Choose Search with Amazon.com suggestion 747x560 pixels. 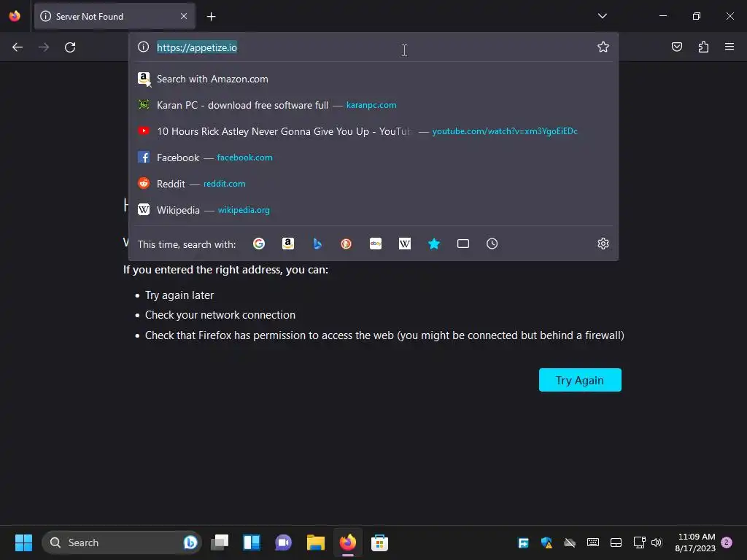coord(374,79)
